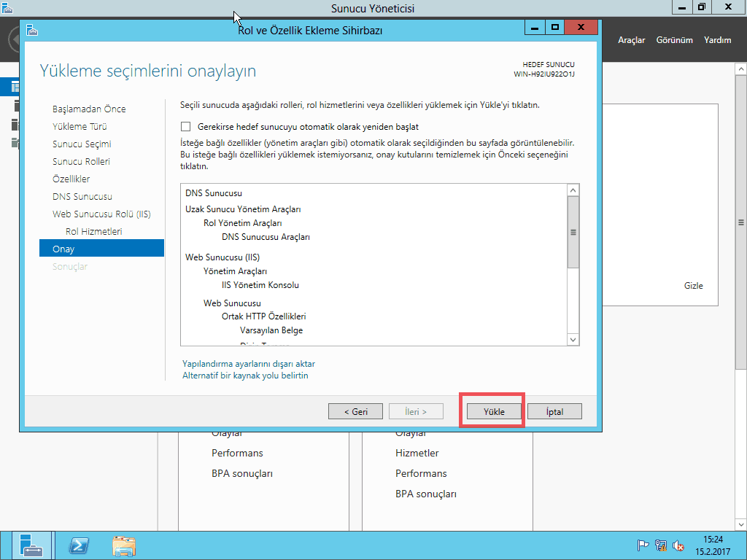Enable automatic restart of target server checkbox
The image size is (747, 560).
click(186, 127)
